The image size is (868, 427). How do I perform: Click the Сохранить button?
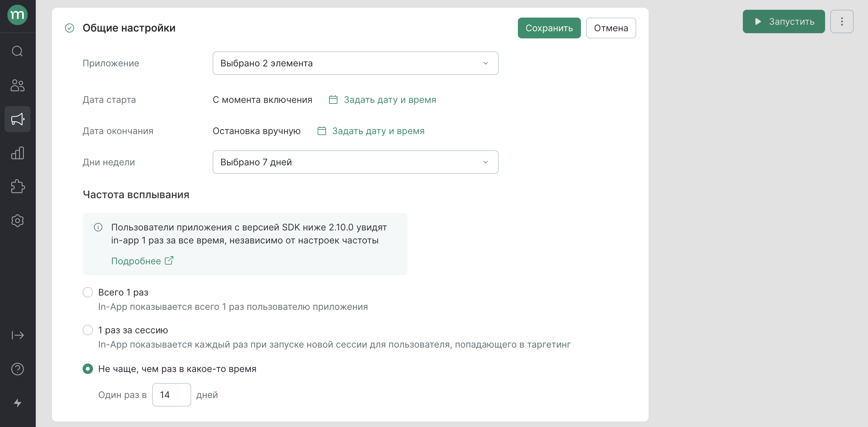pyautogui.click(x=549, y=28)
